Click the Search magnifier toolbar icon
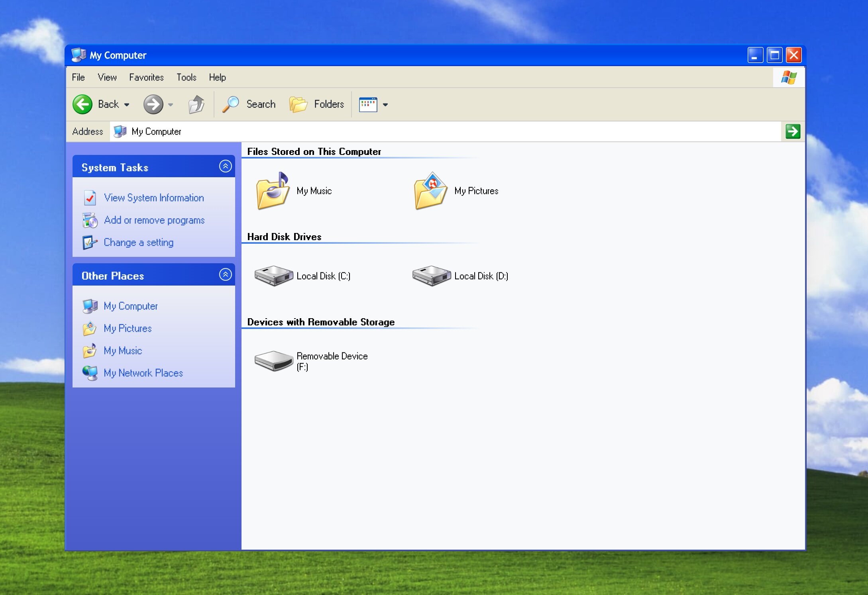 231,104
